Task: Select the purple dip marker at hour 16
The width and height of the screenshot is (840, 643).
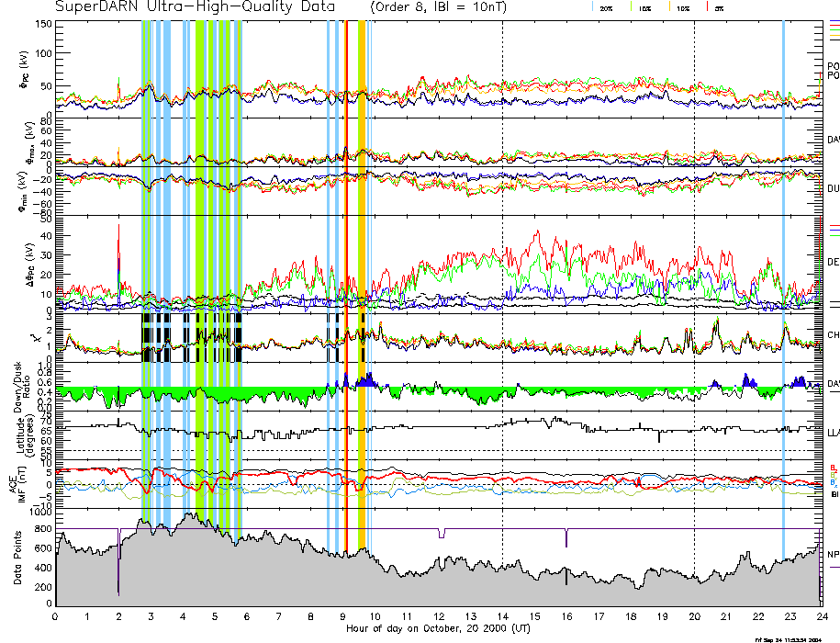Action: pos(566,538)
